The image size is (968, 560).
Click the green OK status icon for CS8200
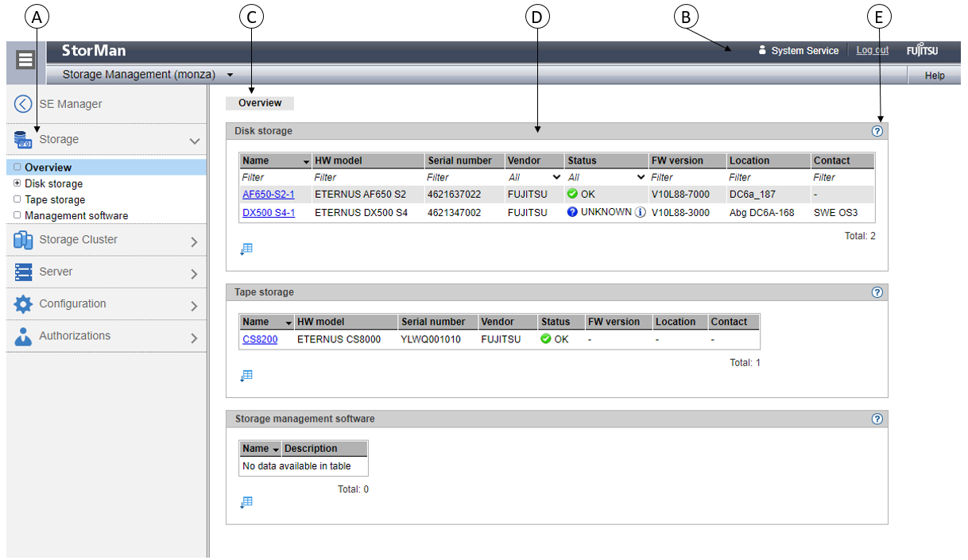point(546,339)
